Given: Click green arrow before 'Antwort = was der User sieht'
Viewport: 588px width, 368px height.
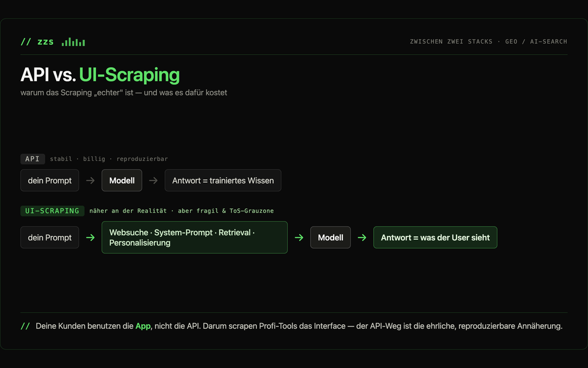Looking at the screenshot, I should pyautogui.click(x=362, y=237).
